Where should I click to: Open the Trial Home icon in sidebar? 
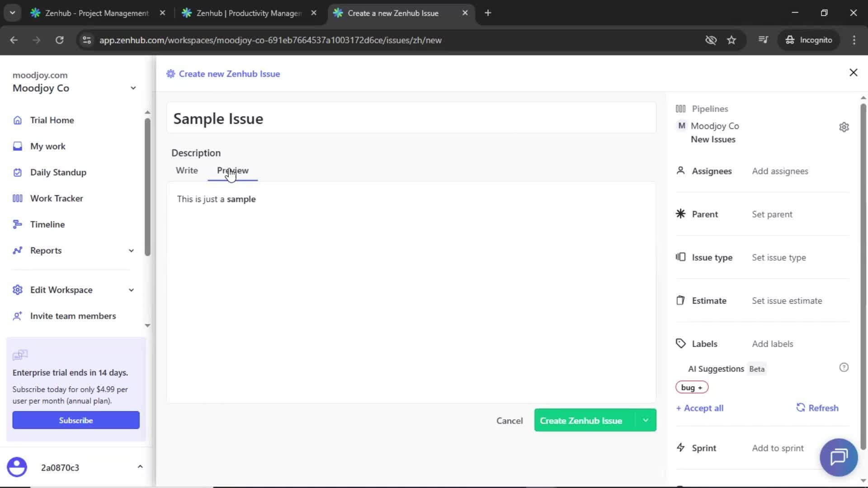pos(17,120)
